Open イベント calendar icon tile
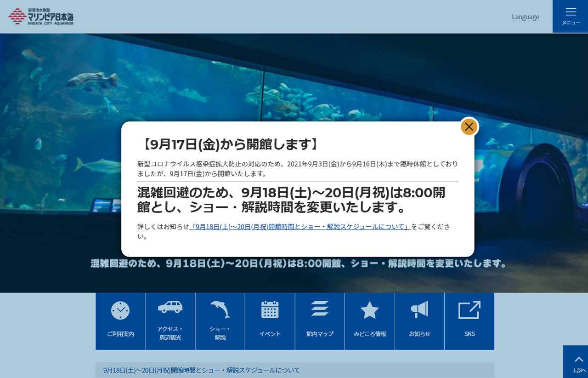 click(x=270, y=321)
